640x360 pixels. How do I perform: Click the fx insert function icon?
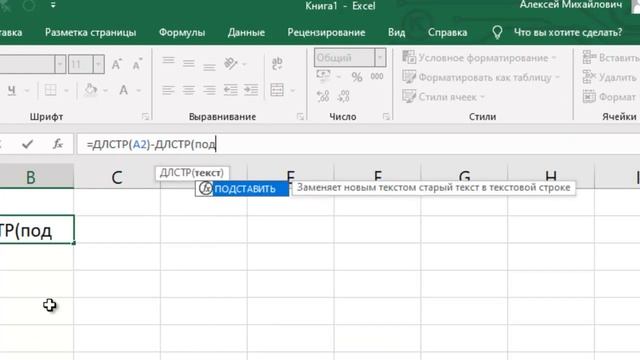point(58,144)
